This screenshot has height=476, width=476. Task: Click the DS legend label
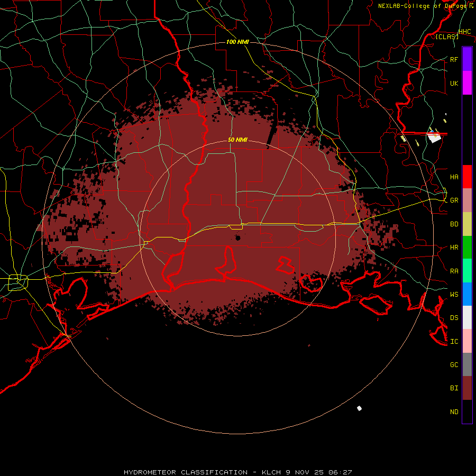coord(454,317)
